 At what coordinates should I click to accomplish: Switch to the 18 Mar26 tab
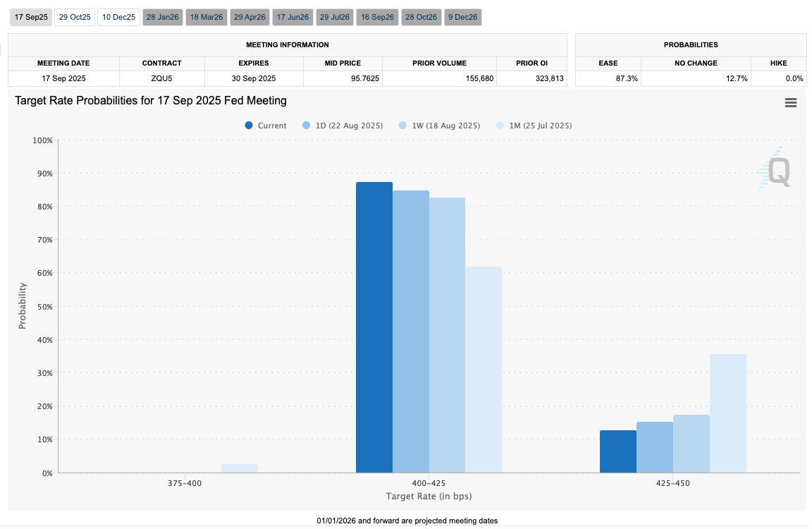206,17
